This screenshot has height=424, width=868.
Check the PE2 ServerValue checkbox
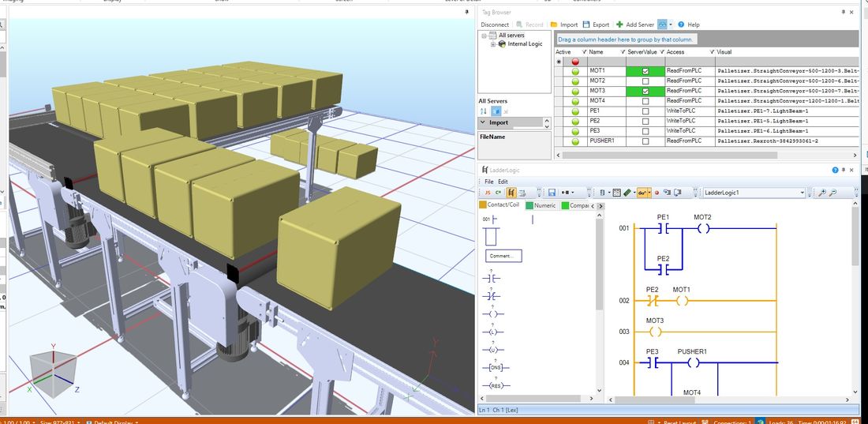click(x=645, y=121)
